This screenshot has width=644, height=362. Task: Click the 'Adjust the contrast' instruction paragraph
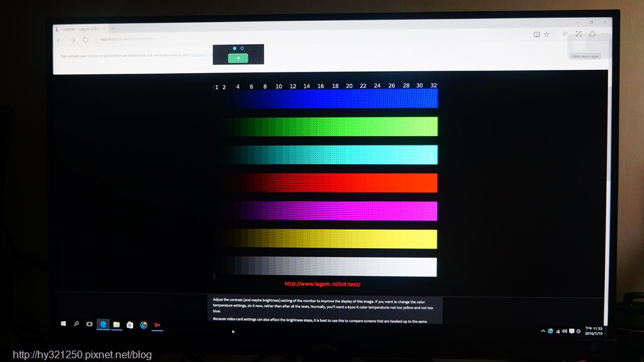(323, 305)
